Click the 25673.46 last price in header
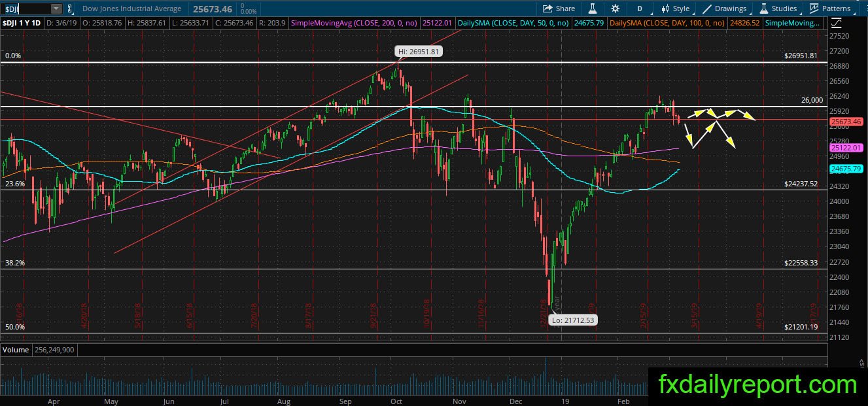Image resolution: width=868 pixels, height=406 pixels. click(213, 8)
